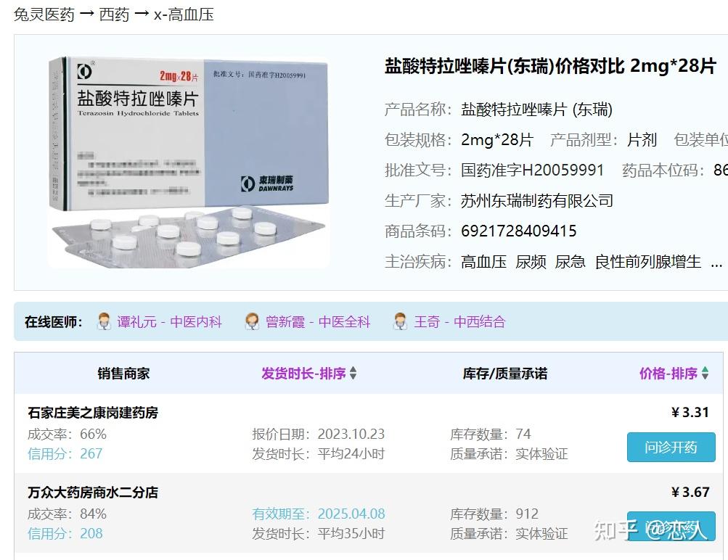Click 销售商家 column header
The height and width of the screenshot is (560, 728).
(x=124, y=374)
